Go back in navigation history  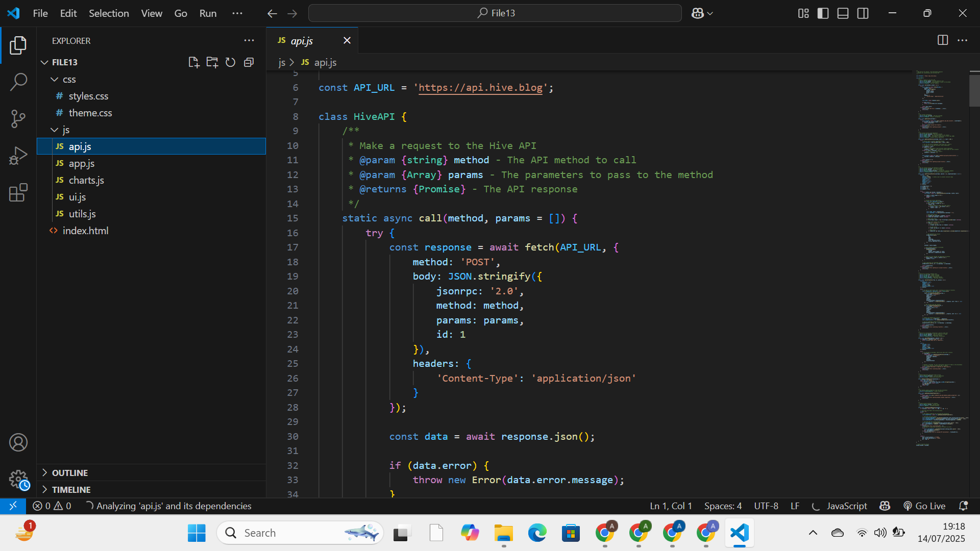(272, 13)
